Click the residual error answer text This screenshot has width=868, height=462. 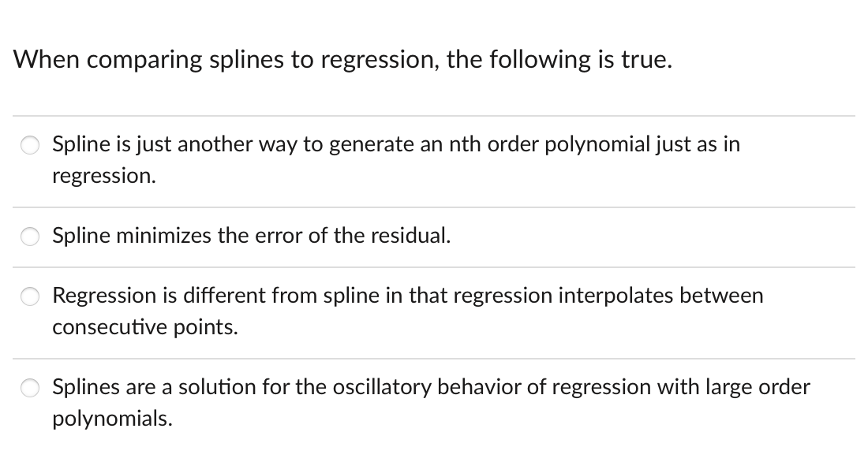click(x=252, y=236)
